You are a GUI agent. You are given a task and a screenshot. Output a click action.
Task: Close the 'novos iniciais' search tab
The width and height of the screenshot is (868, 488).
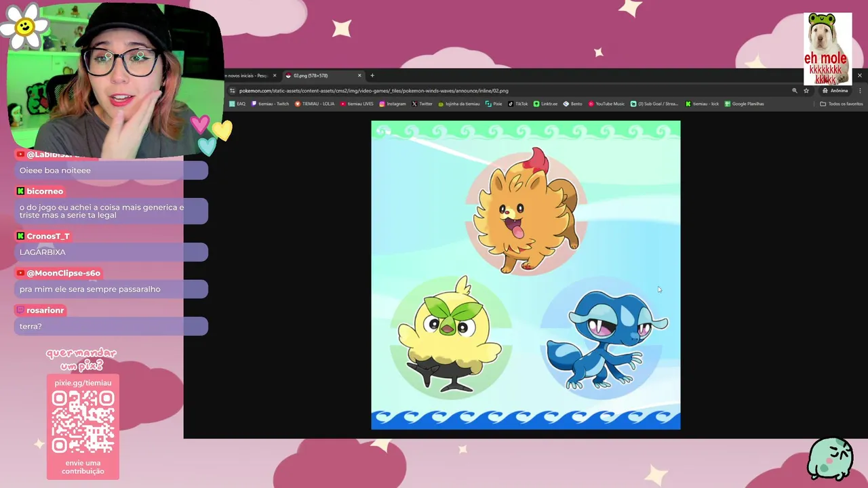(x=275, y=75)
